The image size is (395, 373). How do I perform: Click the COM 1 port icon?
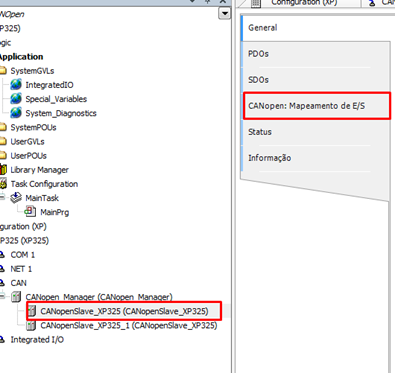coord(2,255)
